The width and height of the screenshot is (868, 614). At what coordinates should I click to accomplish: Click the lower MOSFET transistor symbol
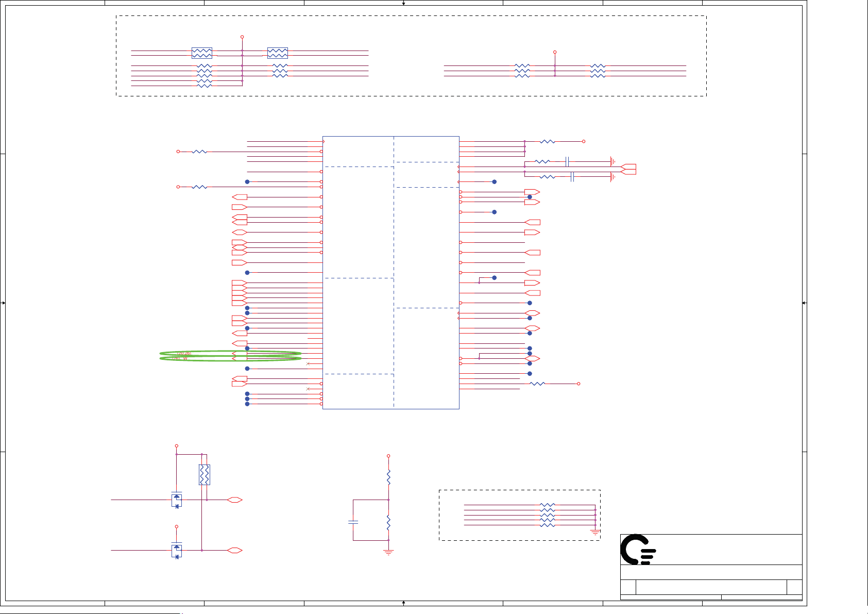point(177,551)
